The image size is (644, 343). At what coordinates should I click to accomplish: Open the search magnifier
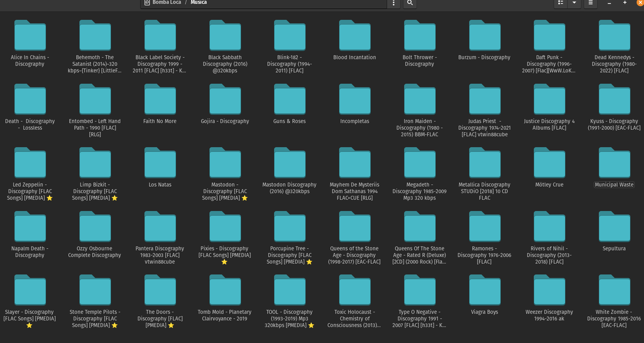click(409, 3)
